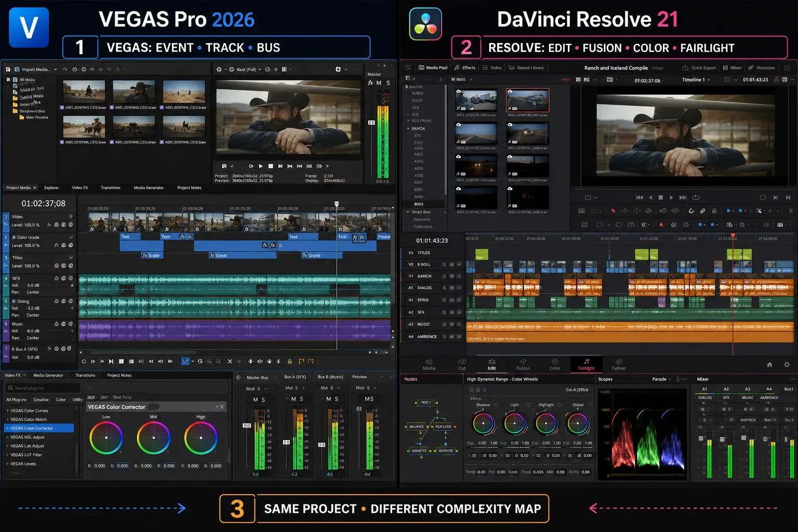This screenshot has height=532, width=798.
Task: Play the Resolve timeline viewer
Action: (x=671, y=197)
